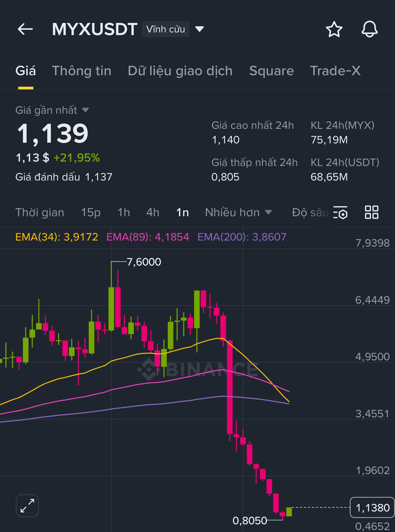Tap the Vĩnh cửu contract type badge
The height and width of the screenshot is (532, 395).
tap(166, 29)
